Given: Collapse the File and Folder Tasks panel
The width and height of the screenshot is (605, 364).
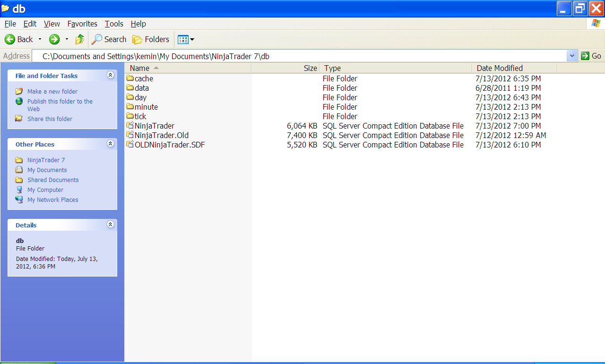Looking at the screenshot, I should (110, 75).
